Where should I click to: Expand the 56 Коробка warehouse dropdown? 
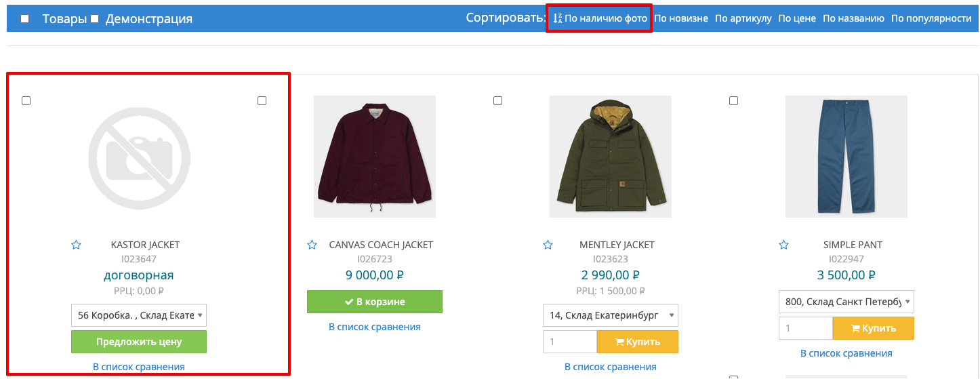click(x=138, y=315)
